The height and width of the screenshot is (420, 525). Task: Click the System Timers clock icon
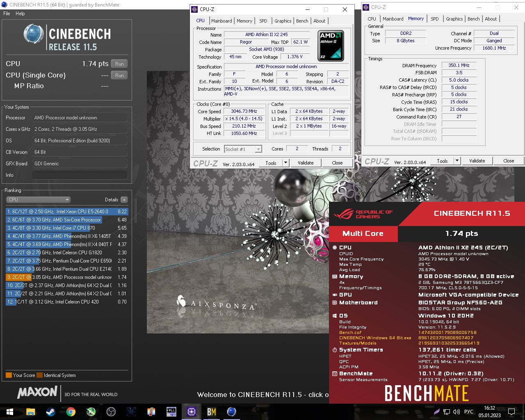pos(335,350)
